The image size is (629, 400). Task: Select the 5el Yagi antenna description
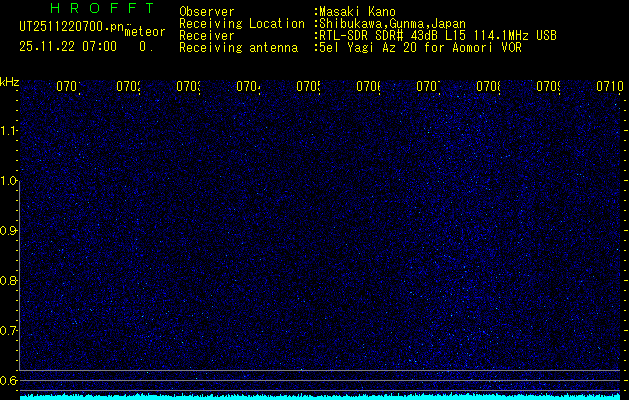(420, 48)
